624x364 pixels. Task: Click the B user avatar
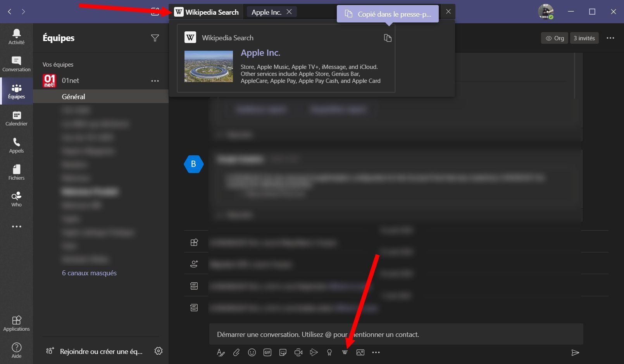[193, 164]
